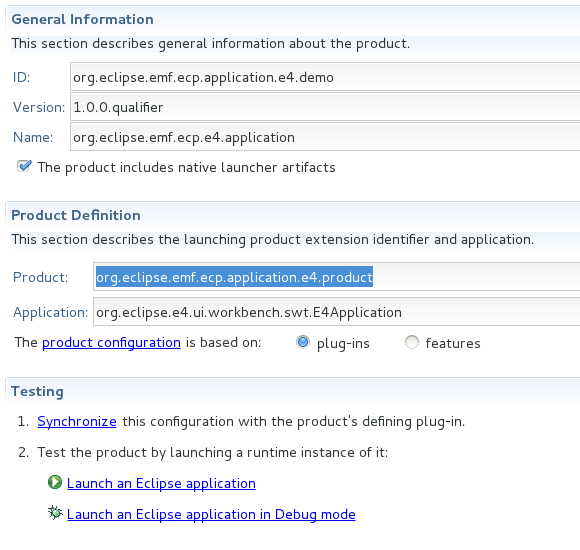Select the plug-ins radio button

(303, 342)
